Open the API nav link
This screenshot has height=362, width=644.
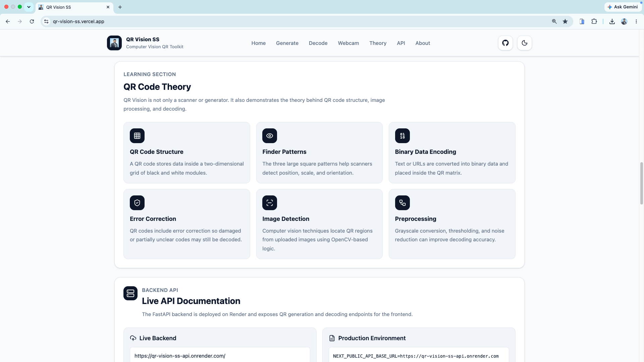click(x=401, y=43)
